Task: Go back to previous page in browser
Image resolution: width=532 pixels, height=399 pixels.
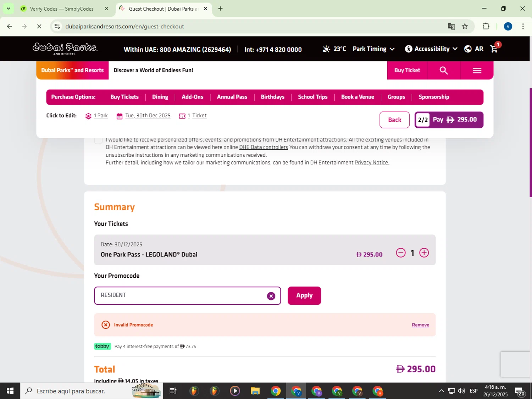Action: [x=10, y=26]
